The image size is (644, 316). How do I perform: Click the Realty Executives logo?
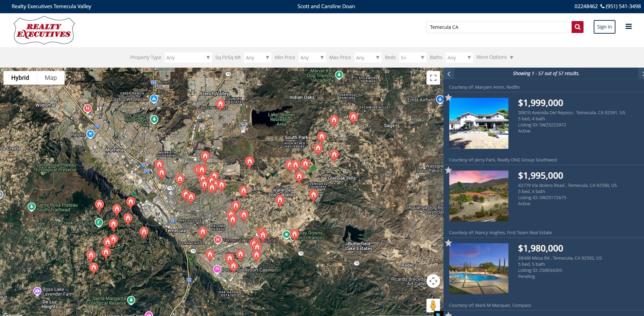pos(44,30)
